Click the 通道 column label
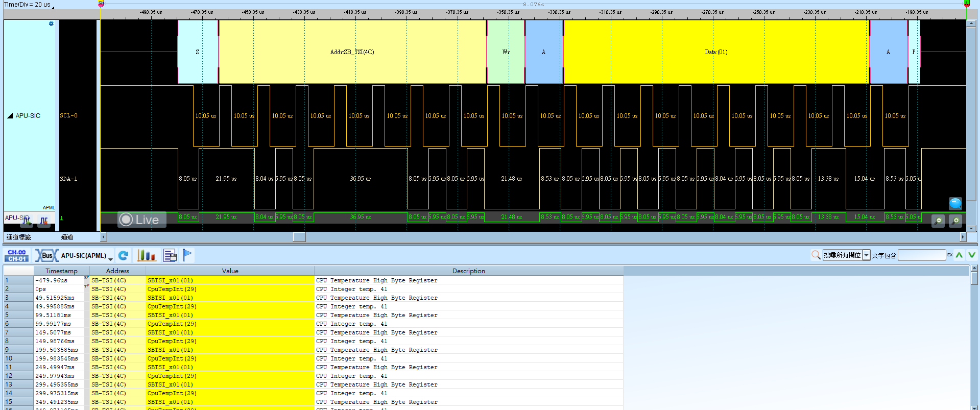 67,237
